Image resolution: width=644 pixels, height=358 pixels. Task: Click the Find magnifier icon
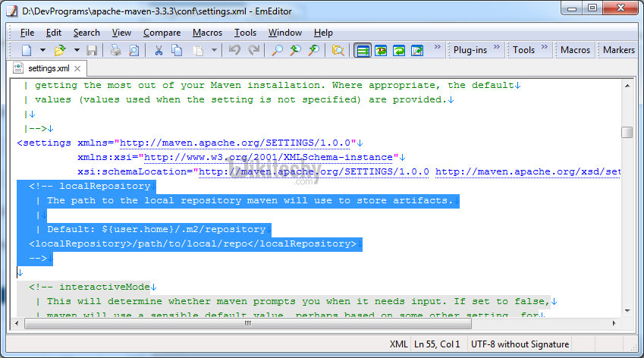[277, 50]
